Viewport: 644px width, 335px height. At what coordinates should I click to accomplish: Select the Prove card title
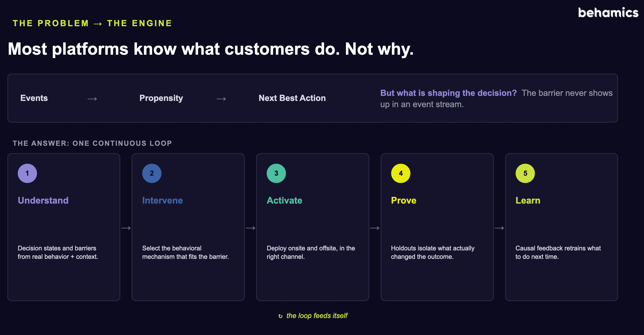point(404,200)
